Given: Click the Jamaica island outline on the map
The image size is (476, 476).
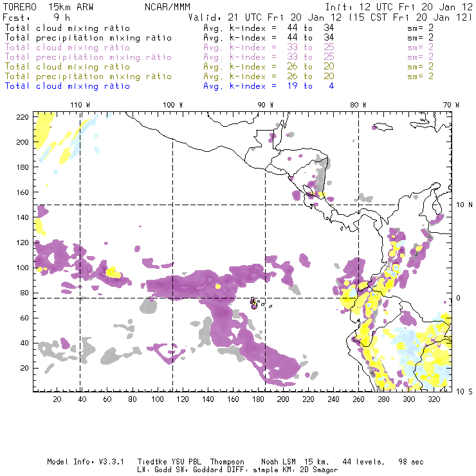Looking at the screenshot, I should click(383, 126).
